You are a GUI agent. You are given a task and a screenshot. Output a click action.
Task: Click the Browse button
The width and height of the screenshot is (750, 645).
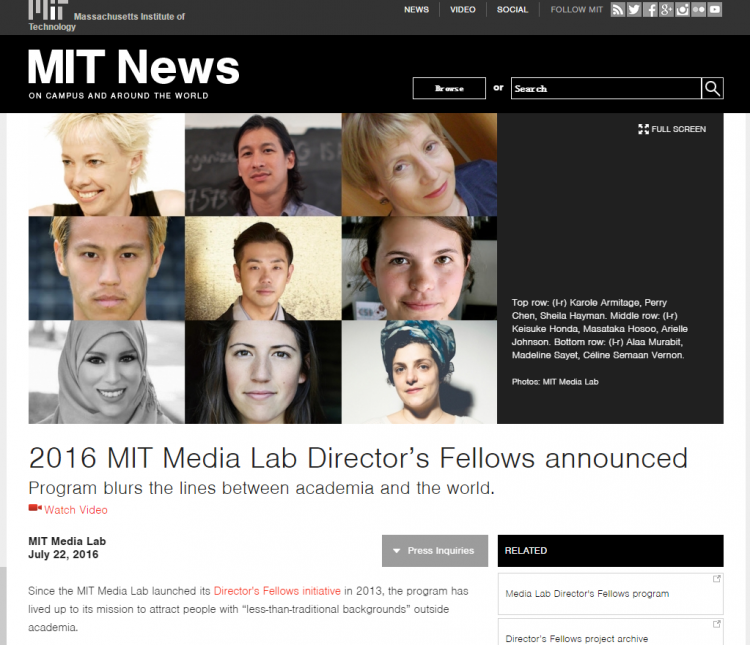pos(449,89)
